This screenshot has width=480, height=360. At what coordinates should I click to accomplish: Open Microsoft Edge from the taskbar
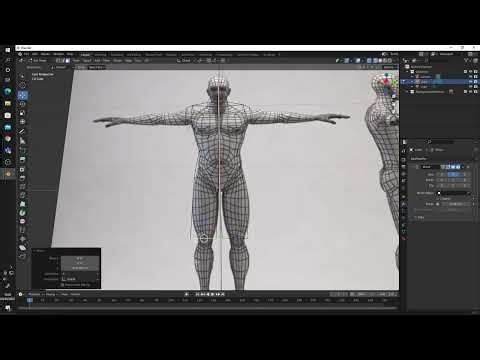(x=8, y=91)
